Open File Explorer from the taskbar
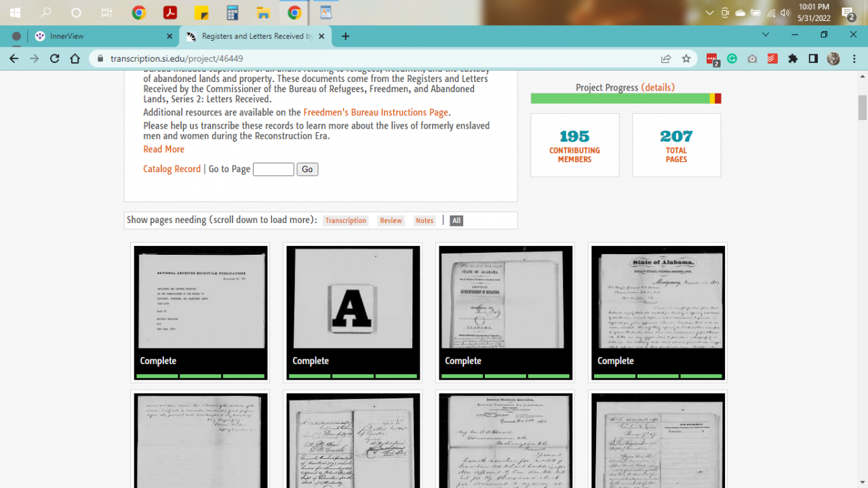Image resolution: width=868 pixels, height=488 pixels. point(264,12)
